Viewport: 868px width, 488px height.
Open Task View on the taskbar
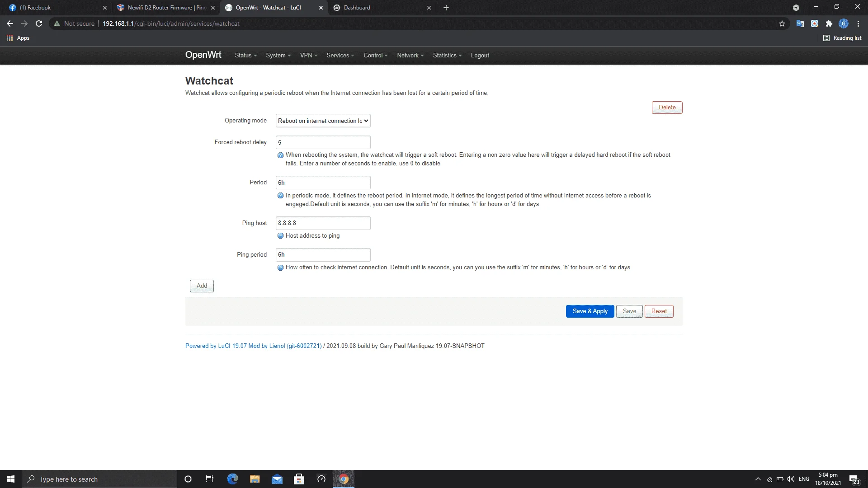[x=210, y=479]
